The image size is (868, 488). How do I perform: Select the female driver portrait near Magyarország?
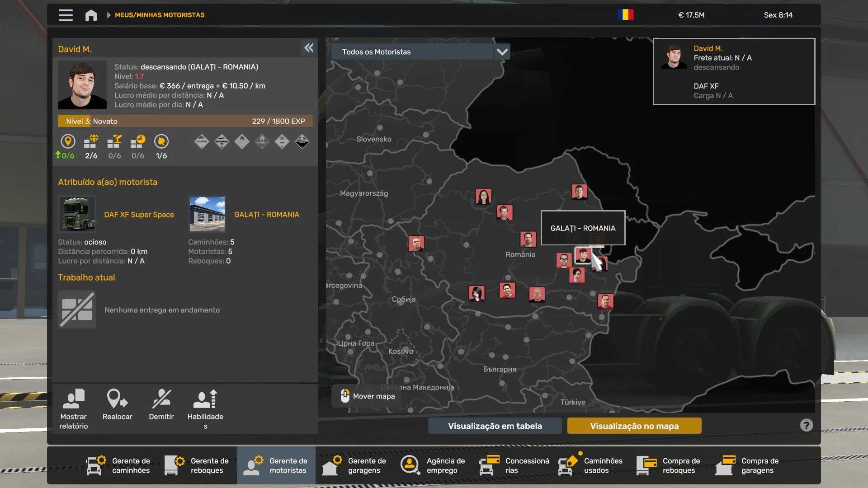pos(483,197)
